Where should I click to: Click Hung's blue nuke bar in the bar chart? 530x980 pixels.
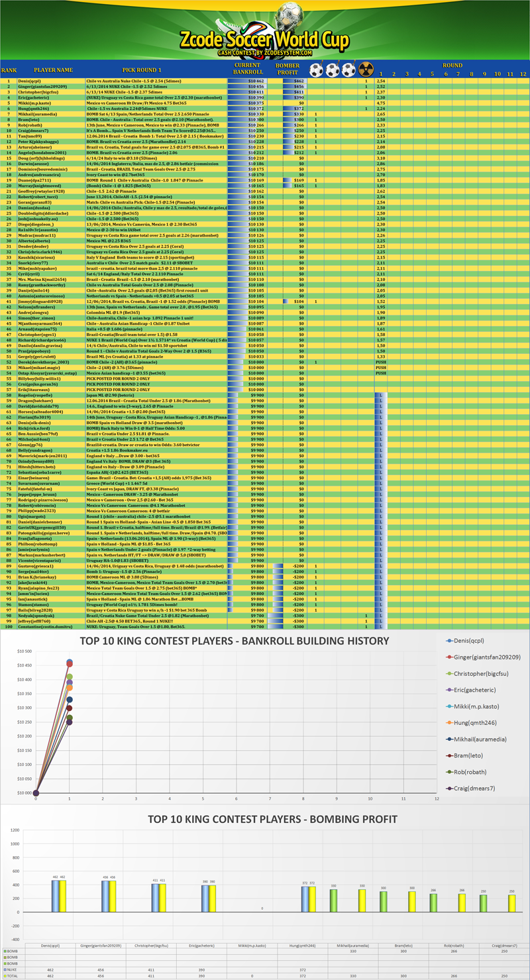(x=305, y=898)
